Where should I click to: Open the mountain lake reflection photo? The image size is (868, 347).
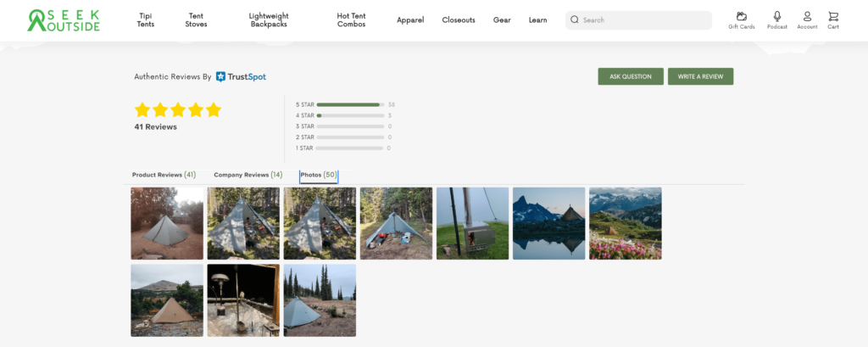[x=548, y=223]
